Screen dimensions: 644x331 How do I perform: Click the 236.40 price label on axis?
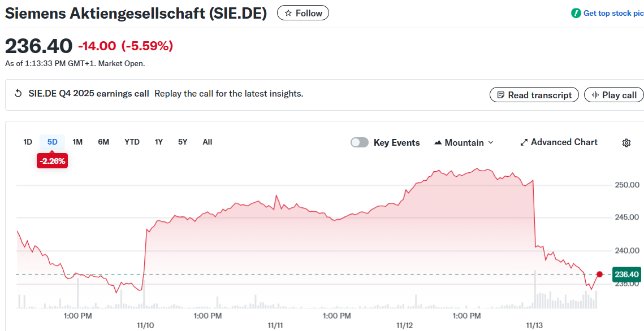point(626,275)
